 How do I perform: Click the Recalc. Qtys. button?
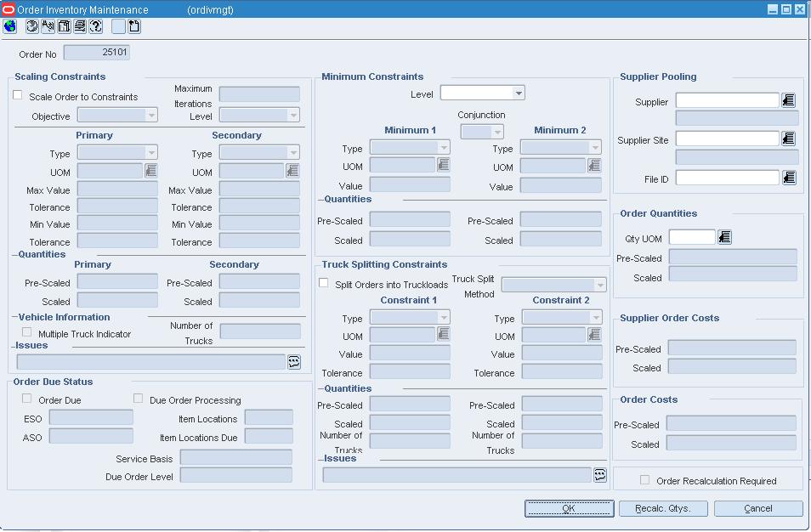(662, 508)
